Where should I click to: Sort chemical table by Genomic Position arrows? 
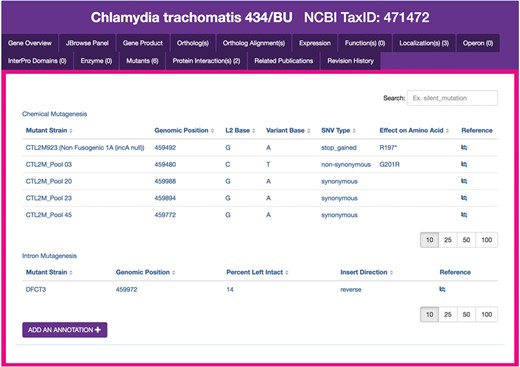[212, 131]
